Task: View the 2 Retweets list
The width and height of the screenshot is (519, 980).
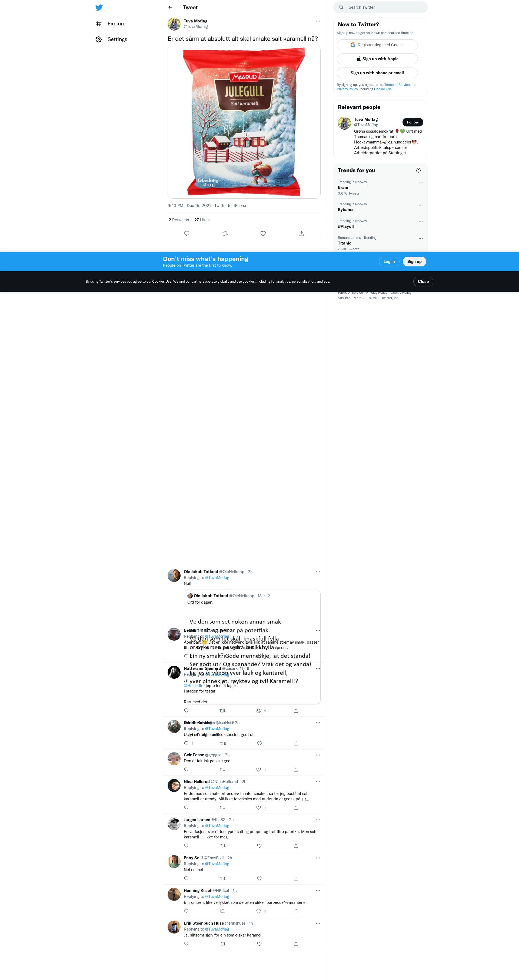Action: 179,220
